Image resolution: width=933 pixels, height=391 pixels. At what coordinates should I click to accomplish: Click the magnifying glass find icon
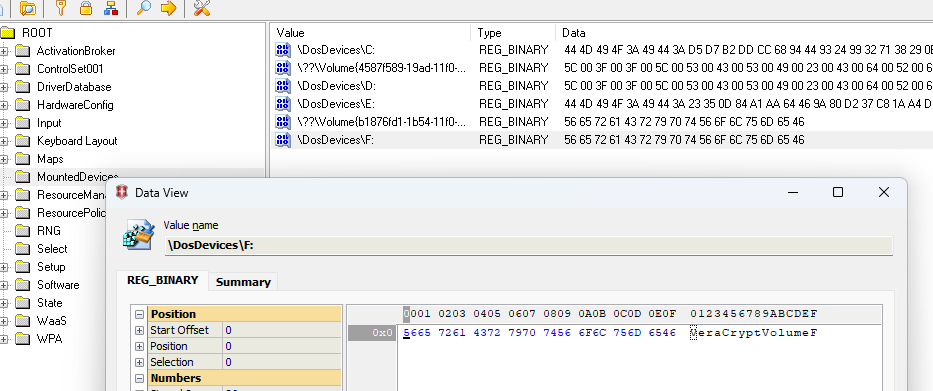tap(143, 8)
